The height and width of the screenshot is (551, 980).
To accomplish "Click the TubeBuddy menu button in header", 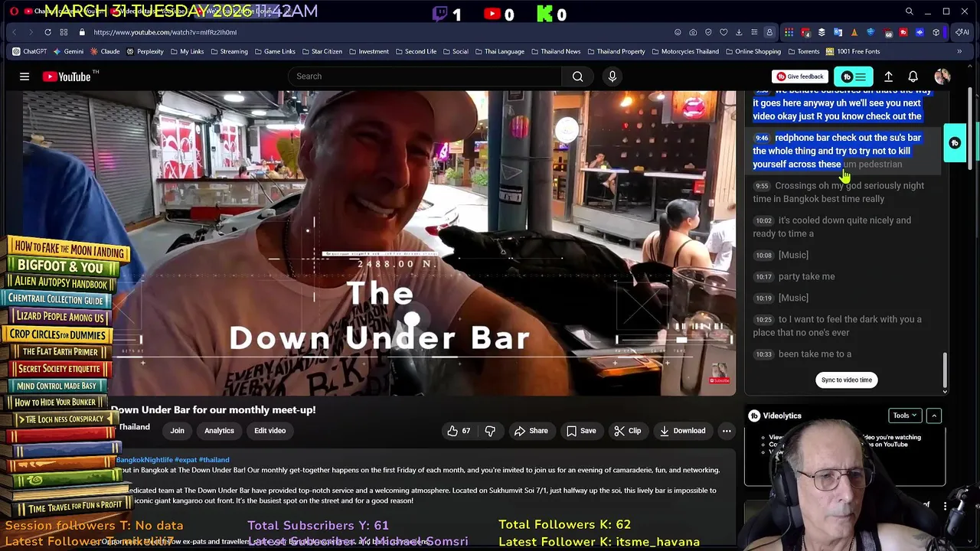I will coord(853,77).
